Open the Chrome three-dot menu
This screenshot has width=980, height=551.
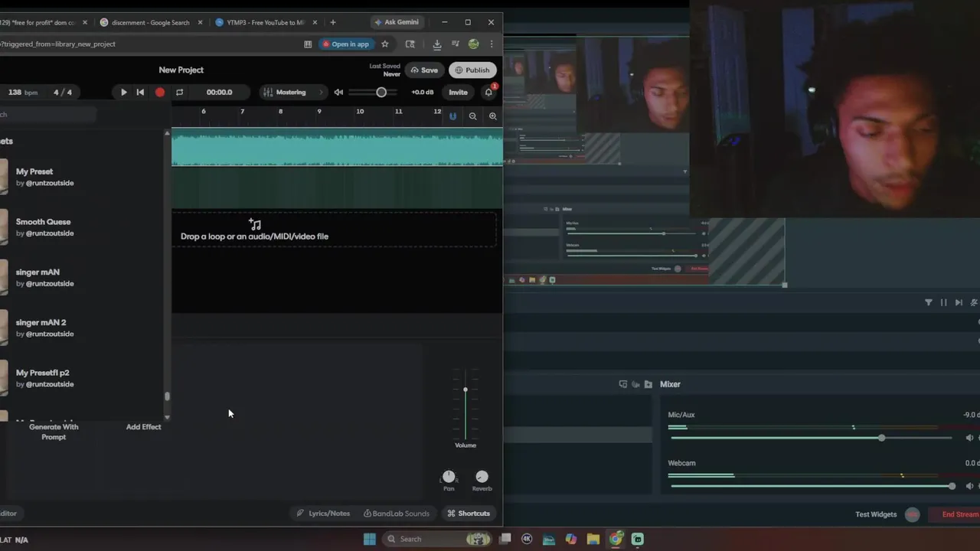pyautogui.click(x=492, y=44)
